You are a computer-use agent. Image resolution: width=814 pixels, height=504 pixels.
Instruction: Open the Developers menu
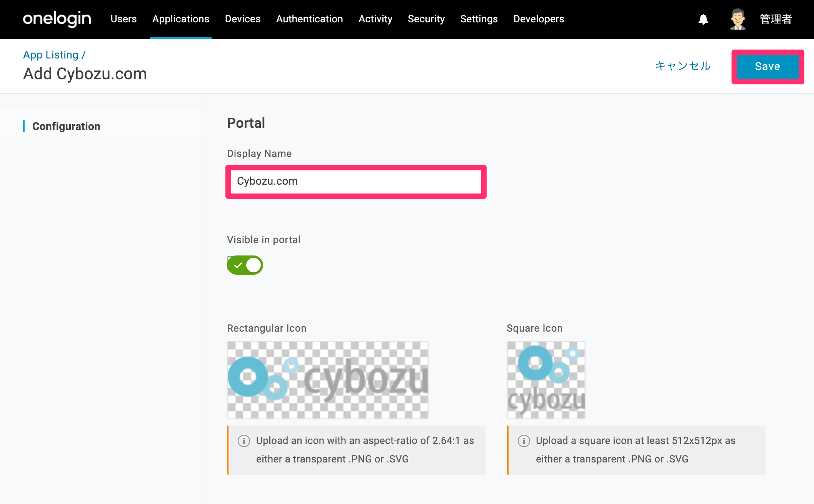539,19
